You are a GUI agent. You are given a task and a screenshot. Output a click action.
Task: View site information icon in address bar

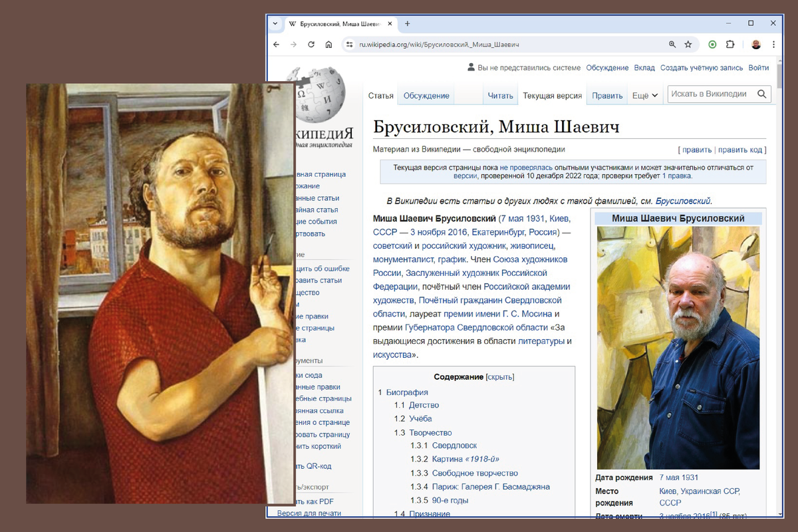coord(350,45)
